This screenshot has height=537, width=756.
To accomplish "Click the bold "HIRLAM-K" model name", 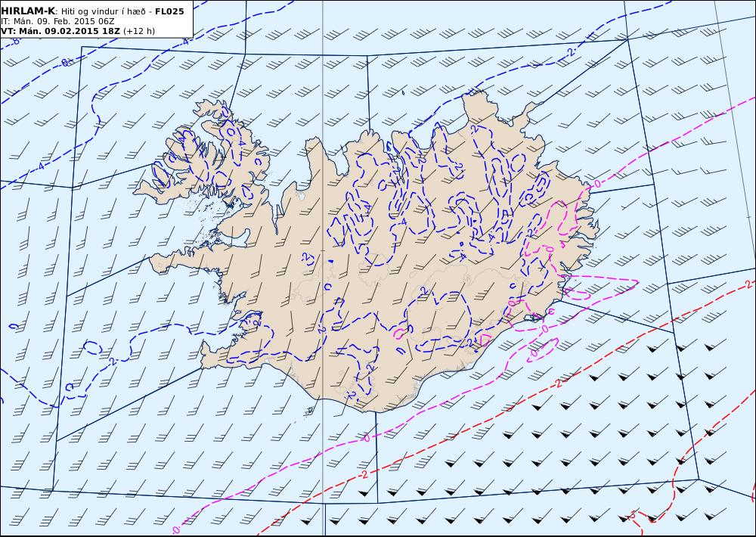I will [x=27, y=11].
